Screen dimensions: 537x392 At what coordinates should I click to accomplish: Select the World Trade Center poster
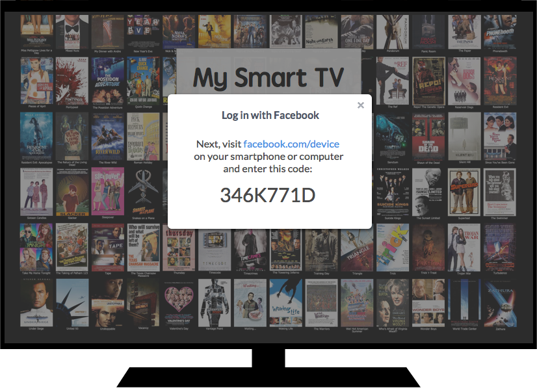pos(464,303)
